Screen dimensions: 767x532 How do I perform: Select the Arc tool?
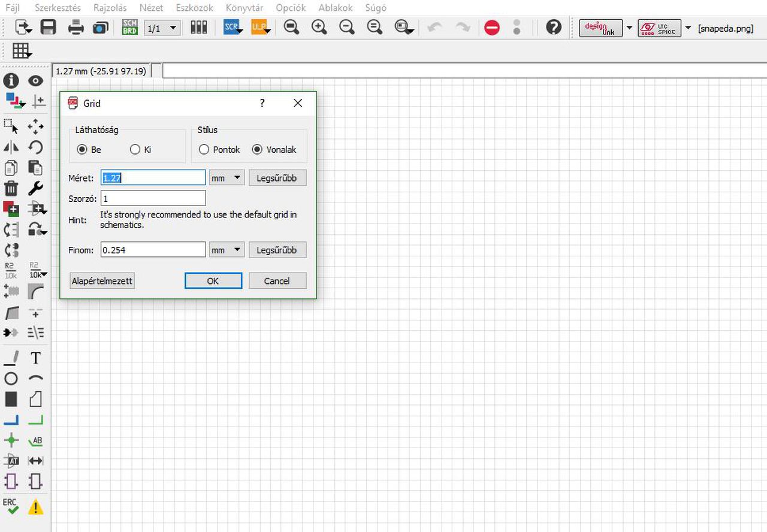click(36, 379)
